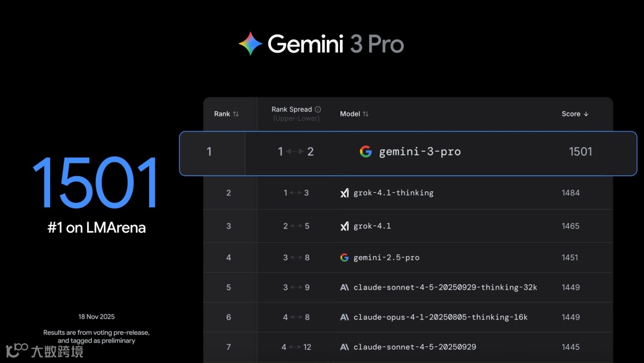Open Rank Spread info tooltip icon
Screen dimensions: 644x363
tap(318, 109)
